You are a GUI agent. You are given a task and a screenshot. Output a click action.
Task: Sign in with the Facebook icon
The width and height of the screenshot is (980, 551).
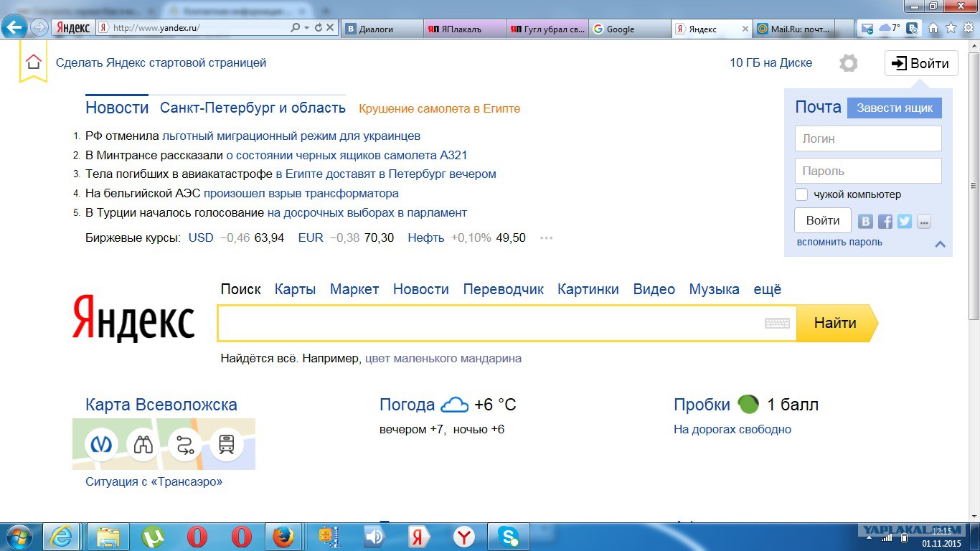tap(885, 221)
